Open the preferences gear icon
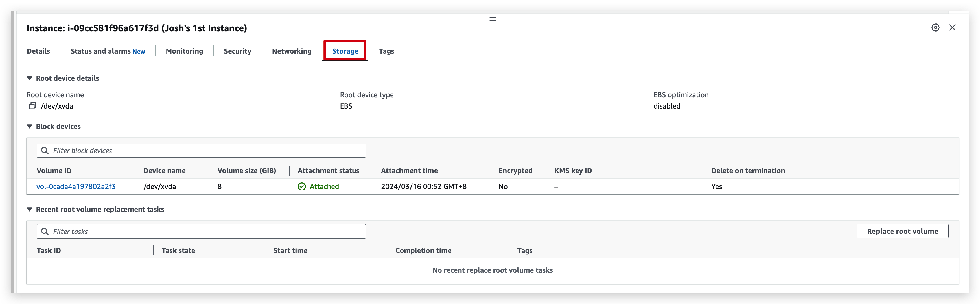The width and height of the screenshot is (980, 304). [935, 28]
